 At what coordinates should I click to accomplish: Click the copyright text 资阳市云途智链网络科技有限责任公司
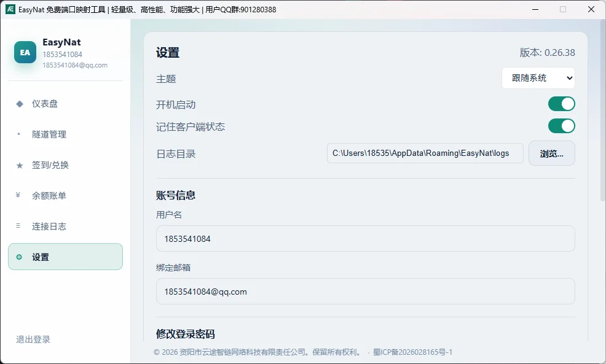coord(245,352)
